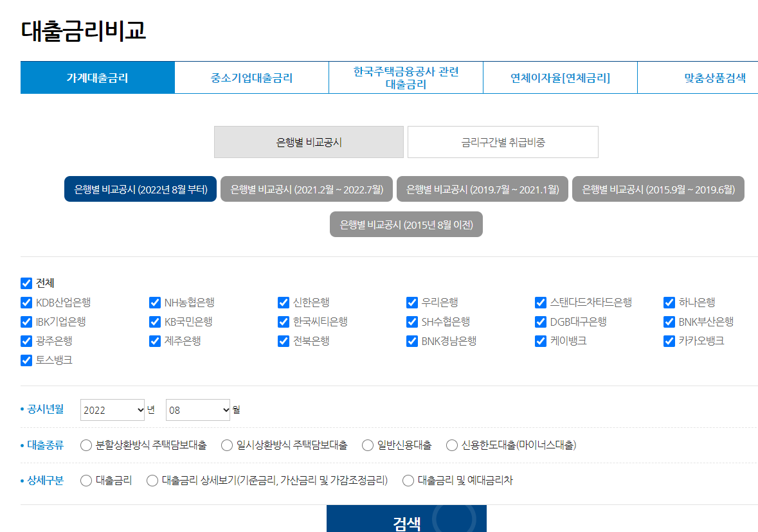Uncheck the KB국민은행 checkbox
The width and height of the screenshot is (758, 532).
pyautogui.click(x=155, y=322)
